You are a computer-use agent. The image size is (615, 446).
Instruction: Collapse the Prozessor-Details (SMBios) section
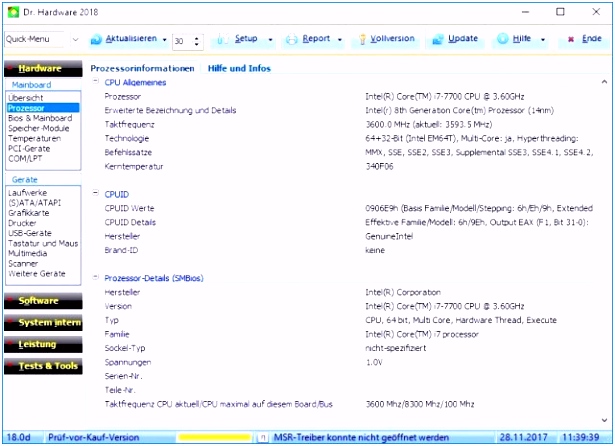tap(95, 277)
